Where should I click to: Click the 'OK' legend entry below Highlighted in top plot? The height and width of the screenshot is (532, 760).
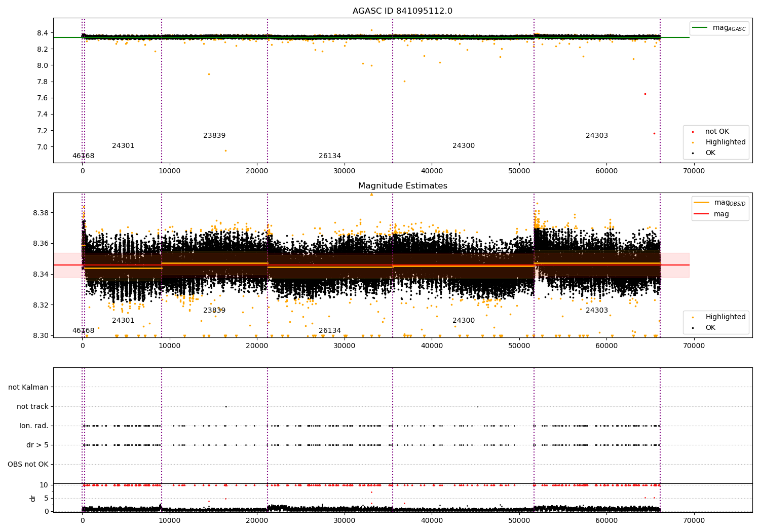(710, 153)
